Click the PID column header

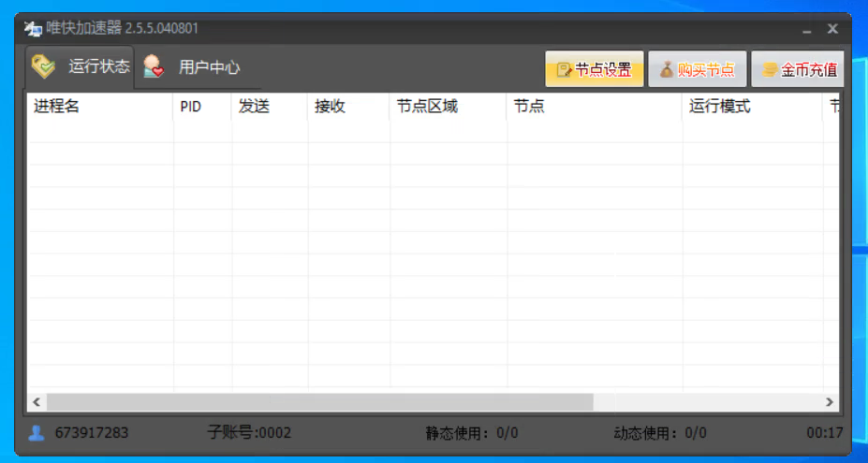(x=202, y=107)
